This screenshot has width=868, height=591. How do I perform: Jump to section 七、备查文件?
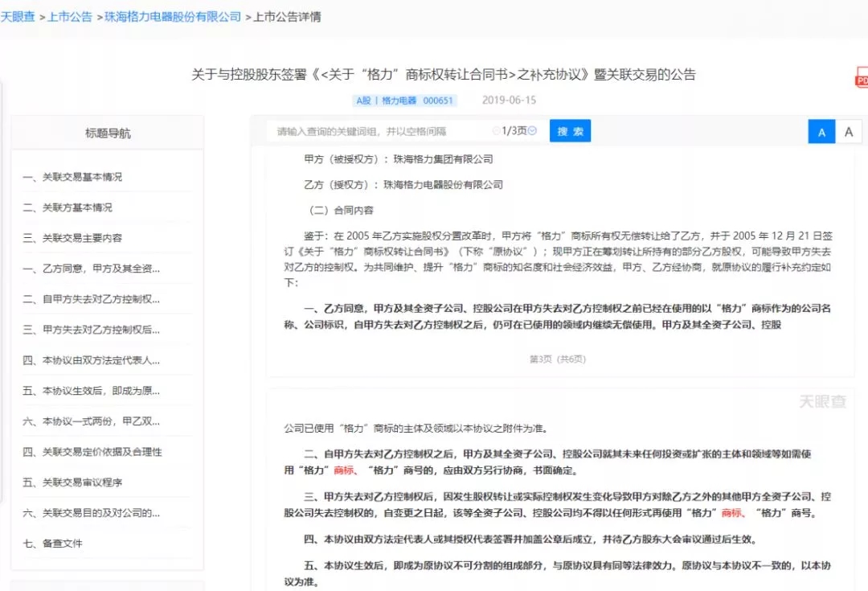[x=52, y=543]
